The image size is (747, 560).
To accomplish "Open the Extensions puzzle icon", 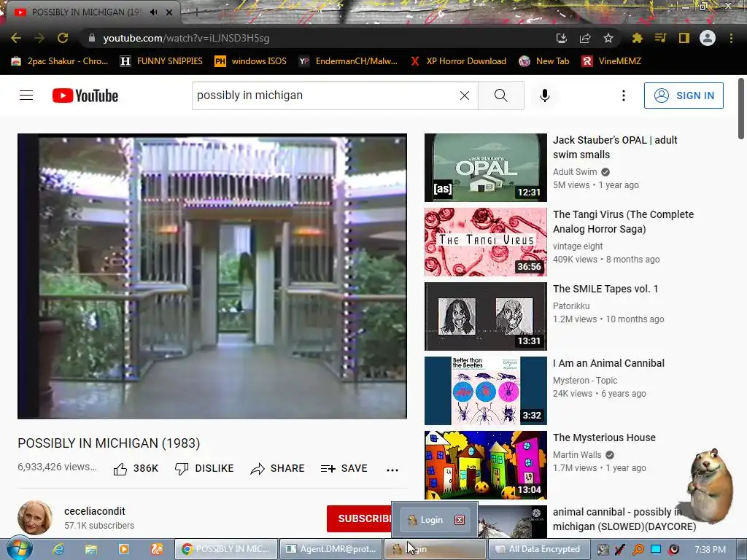I will (637, 38).
